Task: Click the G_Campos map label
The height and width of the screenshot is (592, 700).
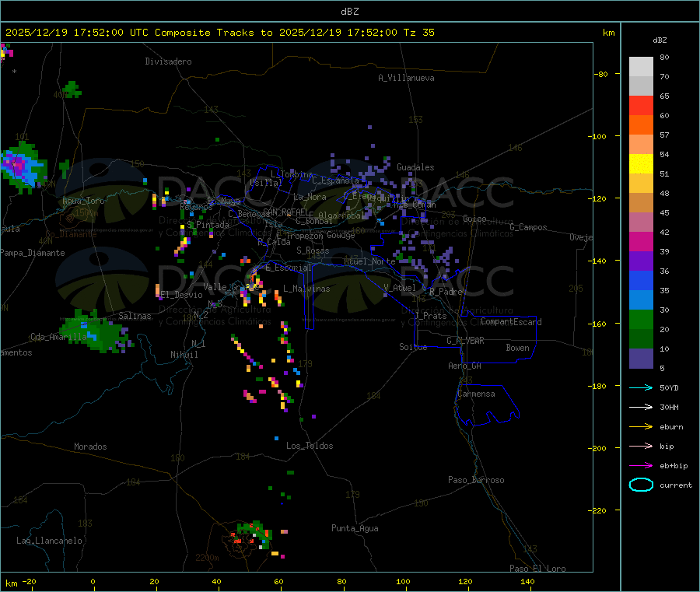Action: (x=528, y=227)
